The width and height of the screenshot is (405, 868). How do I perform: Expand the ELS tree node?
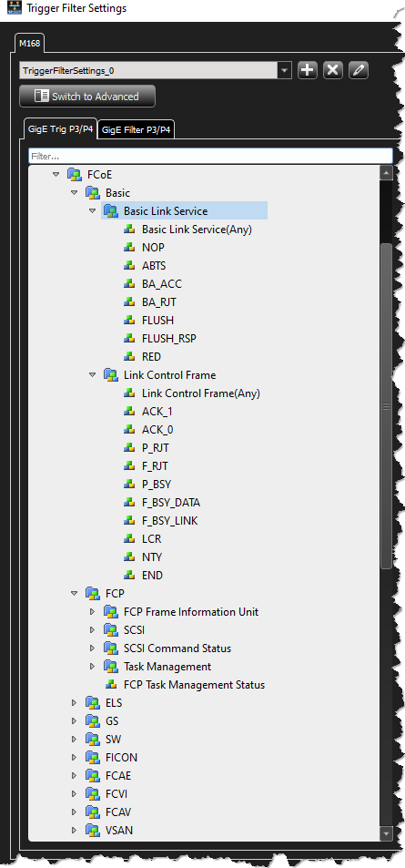74,703
